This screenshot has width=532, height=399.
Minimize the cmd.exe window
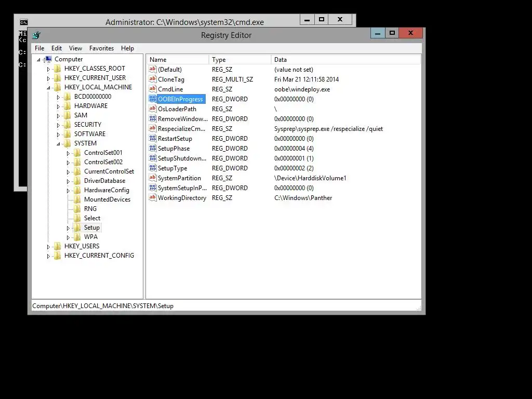pos(307,20)
